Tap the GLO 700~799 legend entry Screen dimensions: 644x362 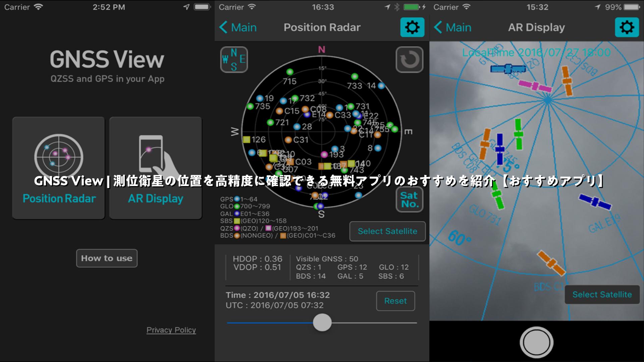click(x=245, y=206)
